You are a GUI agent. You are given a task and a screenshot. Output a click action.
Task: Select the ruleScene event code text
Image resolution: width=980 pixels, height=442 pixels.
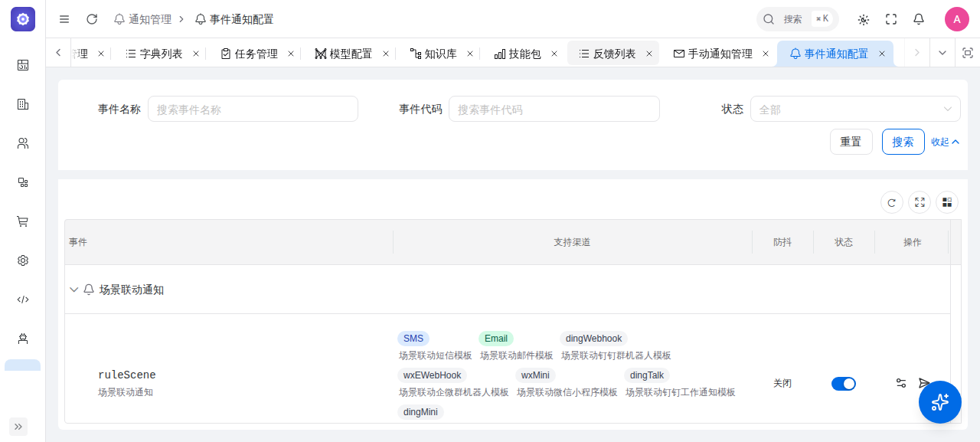tap(127, 375)
